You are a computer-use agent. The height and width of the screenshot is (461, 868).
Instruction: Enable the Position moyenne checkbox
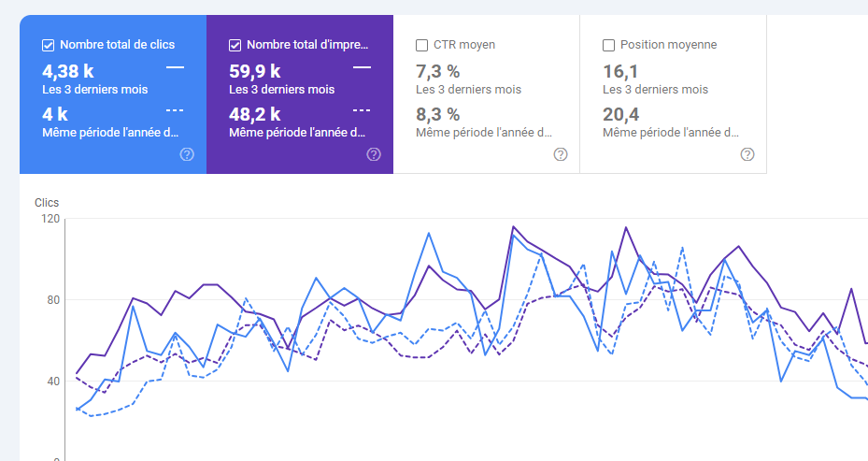[x=609, y=45]
